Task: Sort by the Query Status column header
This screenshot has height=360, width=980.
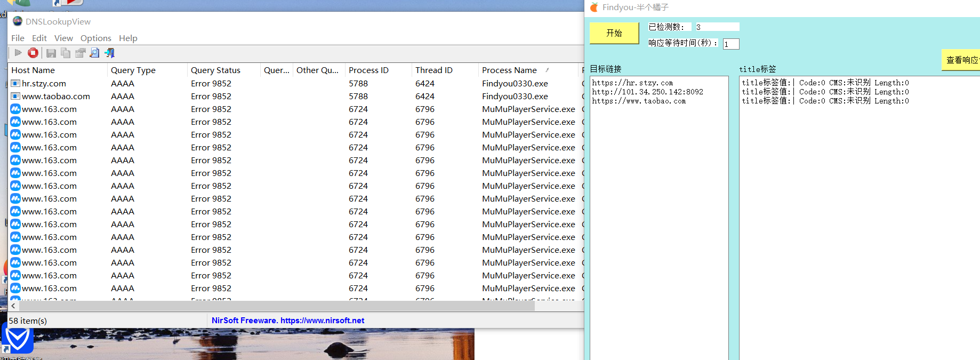Action: point(224,70)
